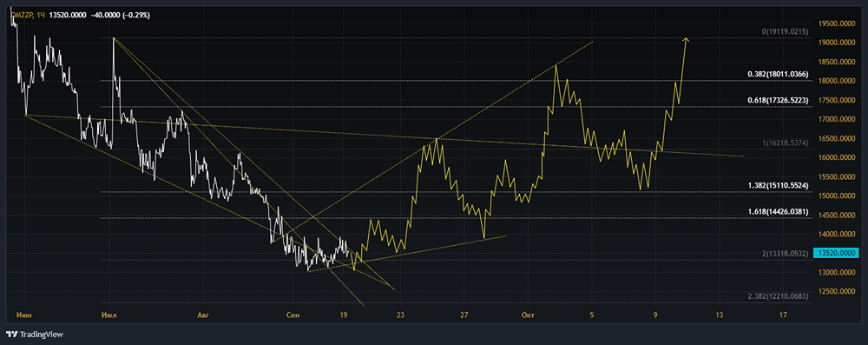Image resolution: width=868 pixels, height=345 pixels.
Task: Click the Сен label on time axis
Action: click(293, 315)
